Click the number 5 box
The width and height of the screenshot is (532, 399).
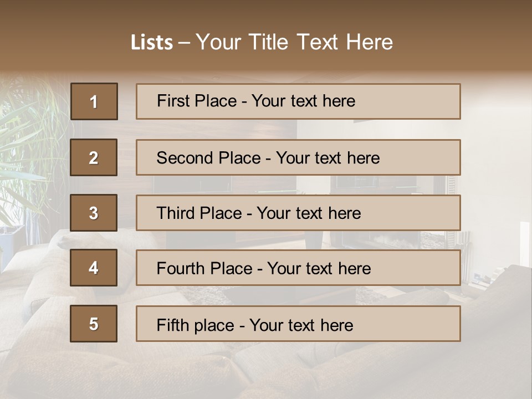[x=94, y=324]
